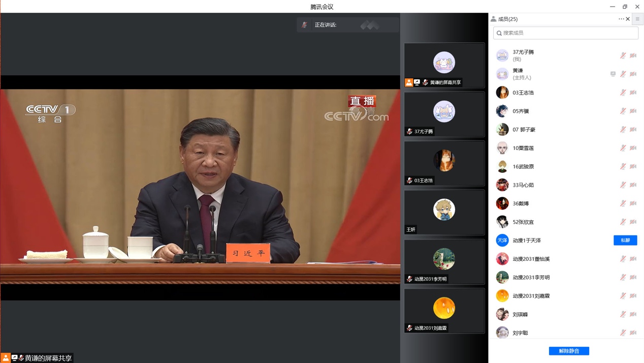Toggle microphone icon for 37尤子腾

[623, 55]
